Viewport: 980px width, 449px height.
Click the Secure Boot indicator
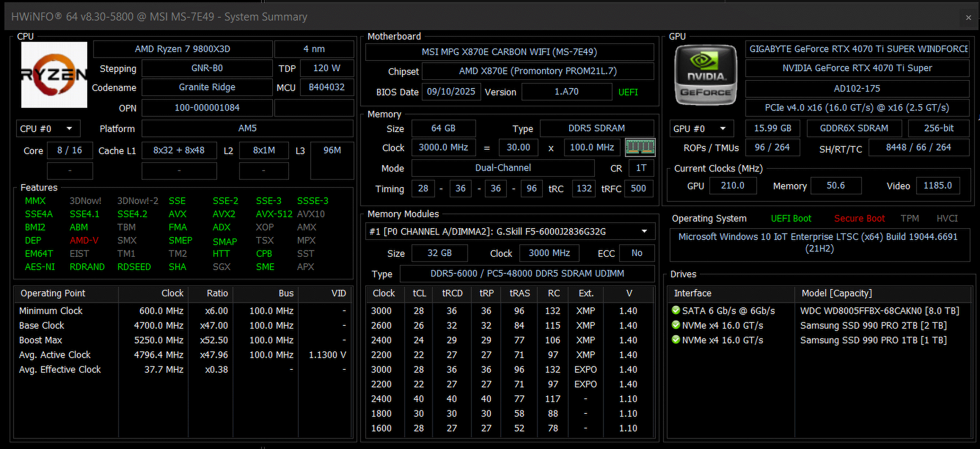tap(859, 218)
